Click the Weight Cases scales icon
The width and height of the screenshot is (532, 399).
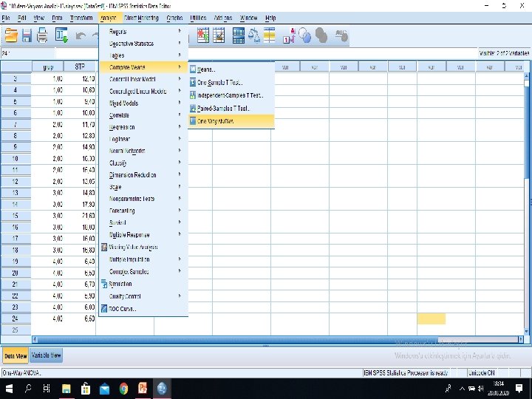(x=253, y=35)
